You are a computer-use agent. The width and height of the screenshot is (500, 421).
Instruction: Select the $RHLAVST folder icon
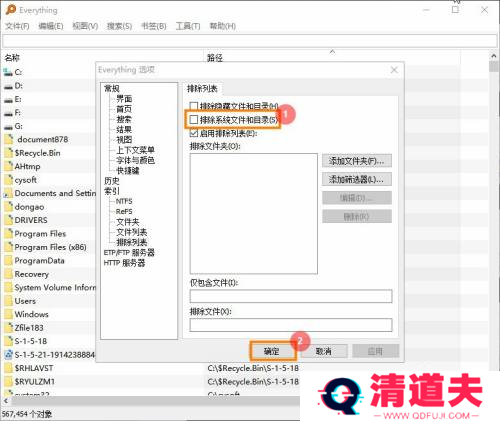pos(9,368)
